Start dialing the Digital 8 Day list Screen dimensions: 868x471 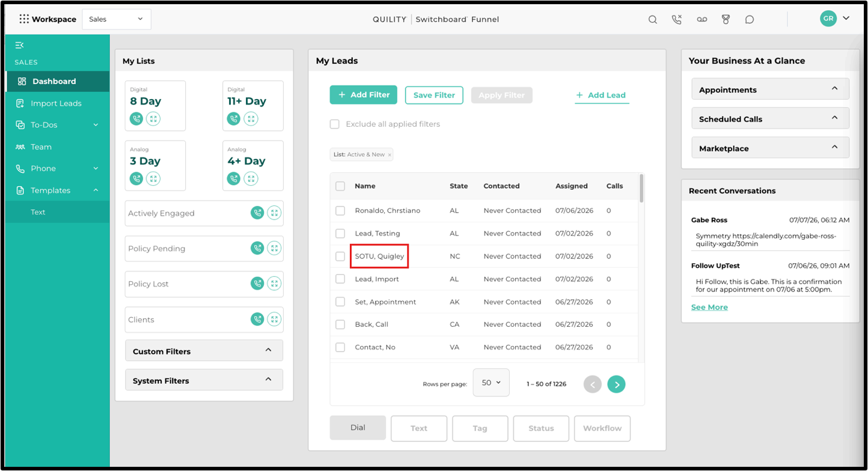point(136,119)
